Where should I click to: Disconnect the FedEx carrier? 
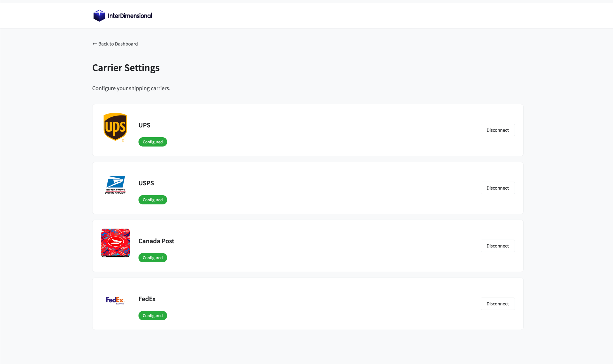[498, 304]
